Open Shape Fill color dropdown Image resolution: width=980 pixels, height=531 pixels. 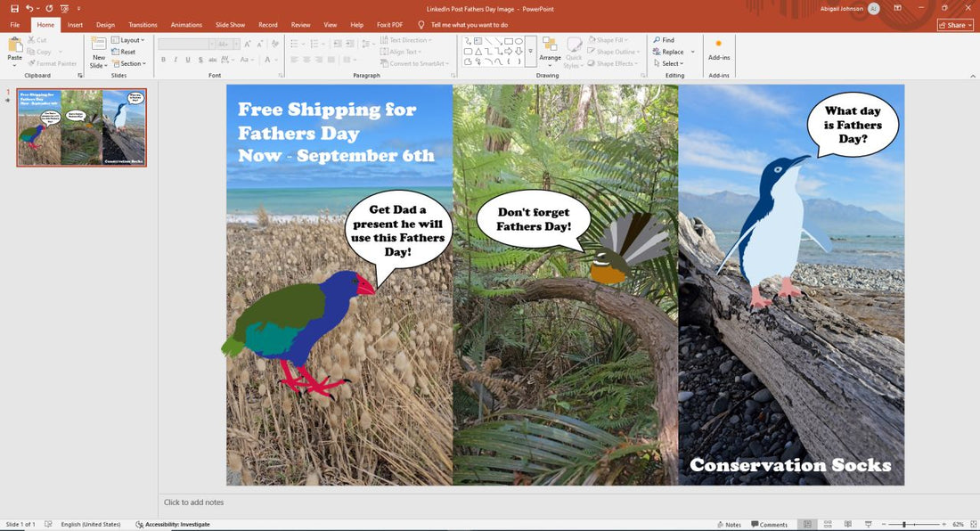(x=608, y=40)
